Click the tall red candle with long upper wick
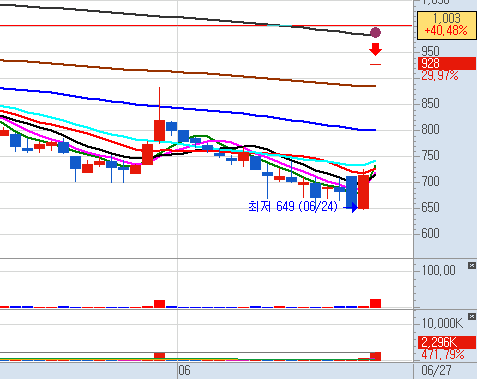Image resolution: width=477 pixels, height=379 pixels. (159, 130)
